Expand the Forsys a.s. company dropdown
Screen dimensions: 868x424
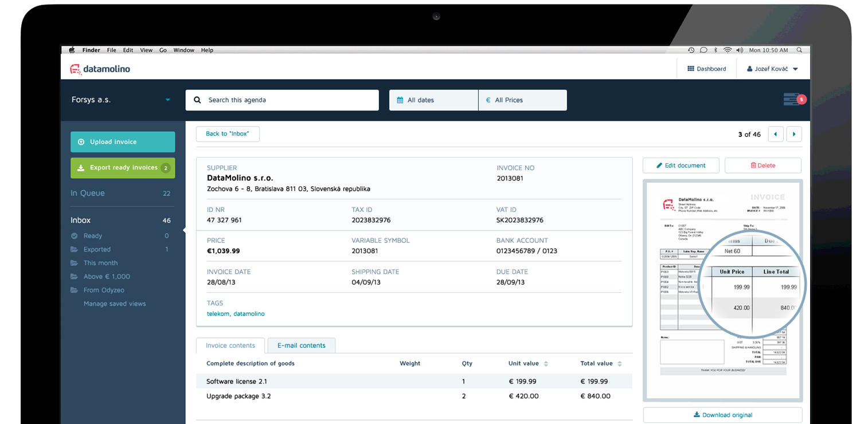pyautogui.click(x=167, y=100)
